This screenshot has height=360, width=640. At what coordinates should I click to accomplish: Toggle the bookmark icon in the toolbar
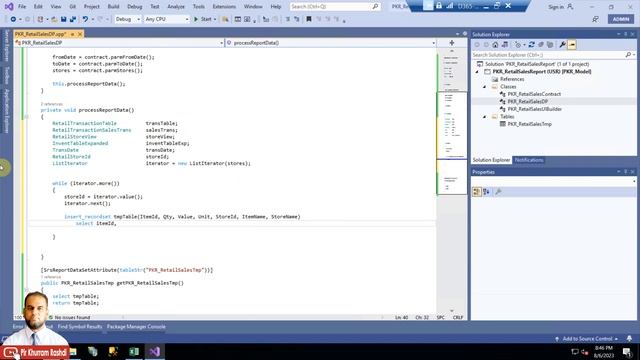coord(309,19)
